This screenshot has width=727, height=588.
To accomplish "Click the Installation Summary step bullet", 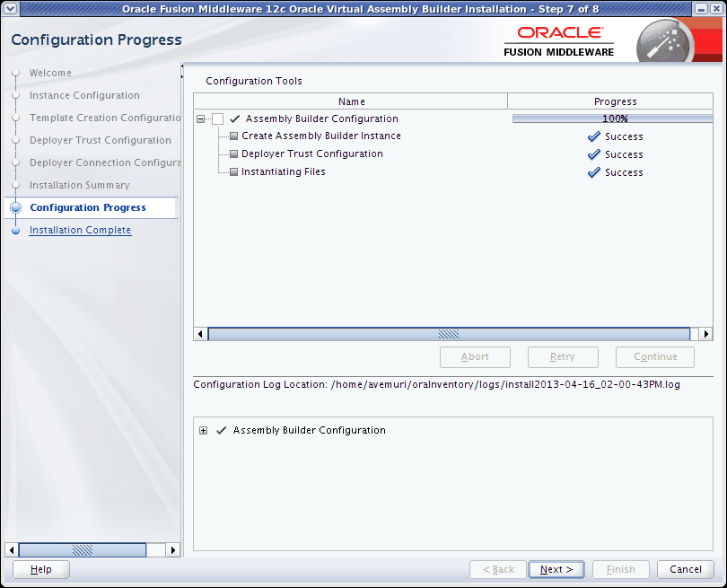I will (16, 185).
